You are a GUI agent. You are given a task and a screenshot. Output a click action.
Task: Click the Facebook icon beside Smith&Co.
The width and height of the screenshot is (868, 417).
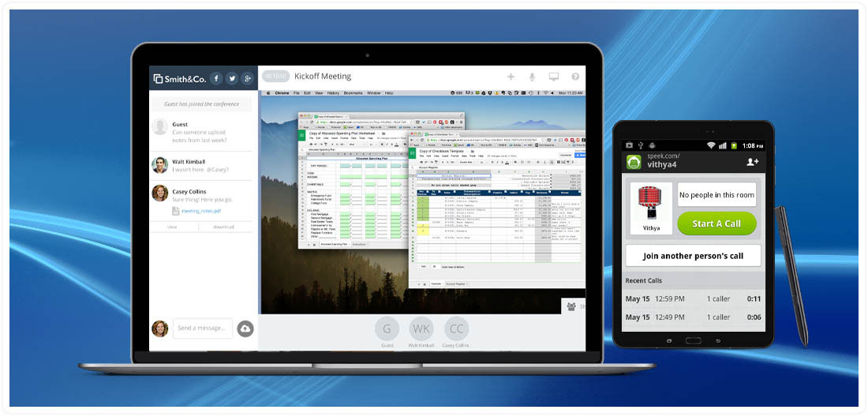[216, 78]
